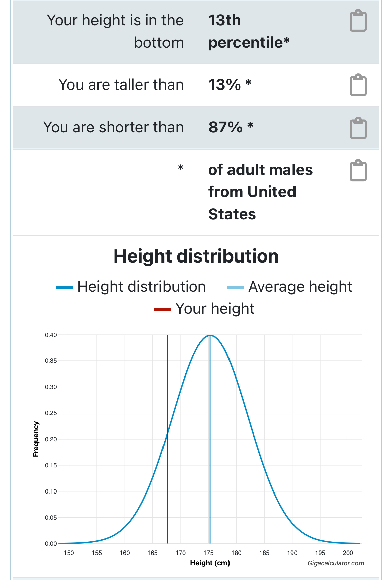
Task: Toggle the Your height legend series
Action: point(204,309)
